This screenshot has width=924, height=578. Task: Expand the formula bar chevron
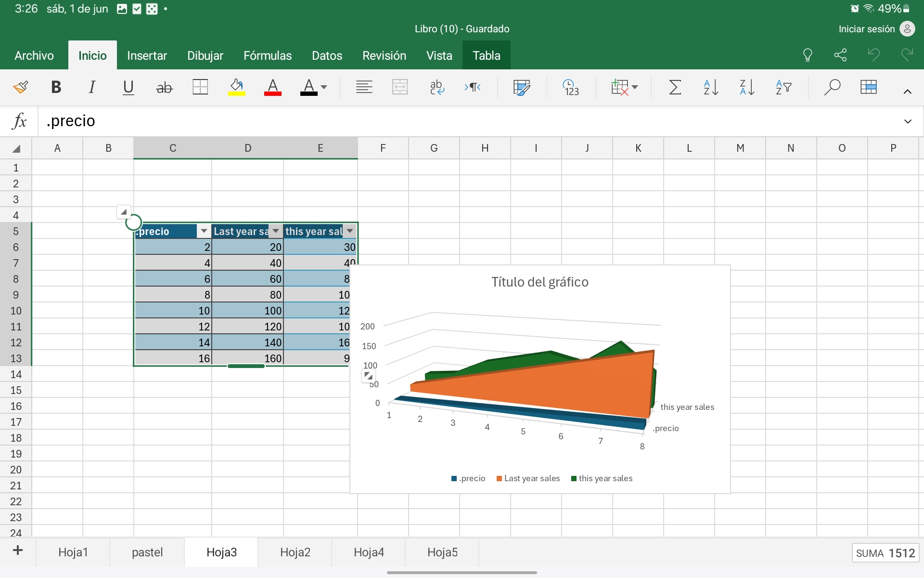point(908,121)
